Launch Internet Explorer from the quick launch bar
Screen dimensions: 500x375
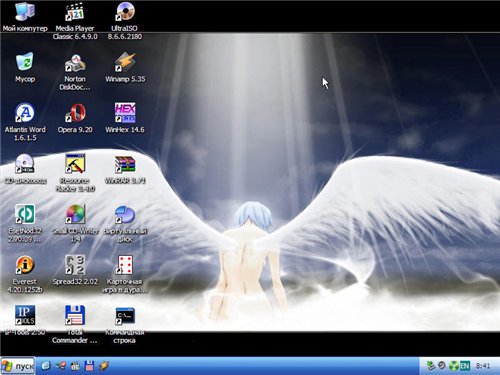point(46,366)
